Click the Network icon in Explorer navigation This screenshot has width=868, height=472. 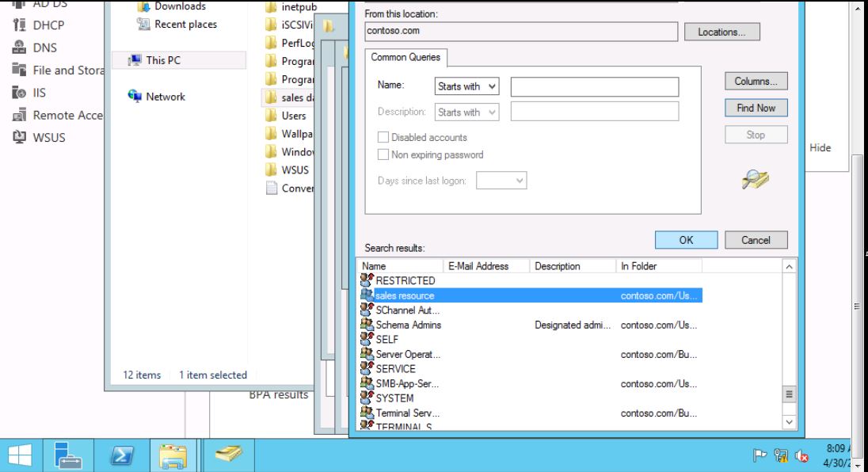point(135,97)
